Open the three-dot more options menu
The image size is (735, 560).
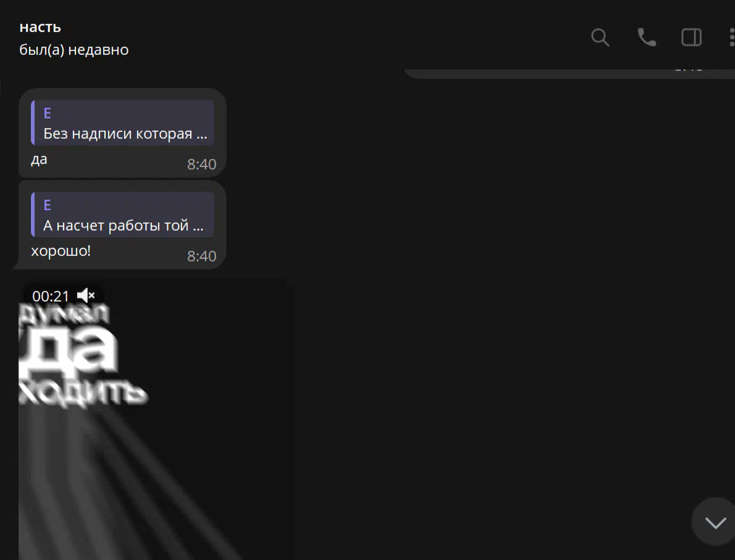point(731,38)
